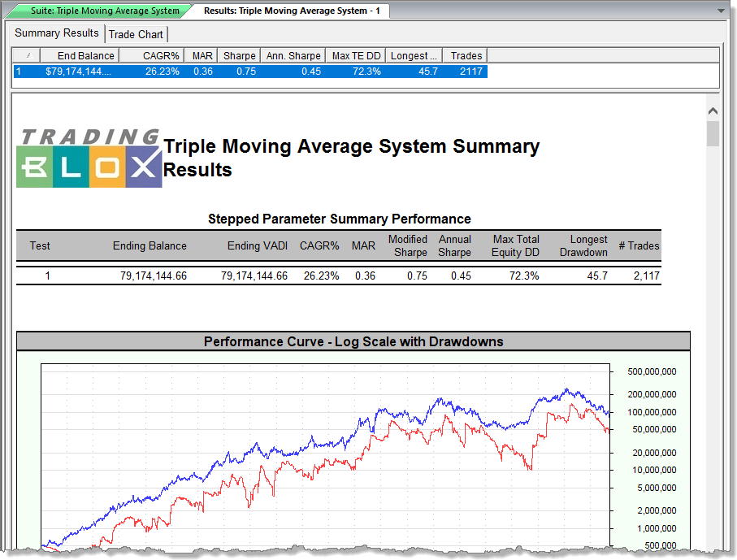Sort by Sharpe column header
The height and width of the screenshot is (560, 737).
(239, 55)
